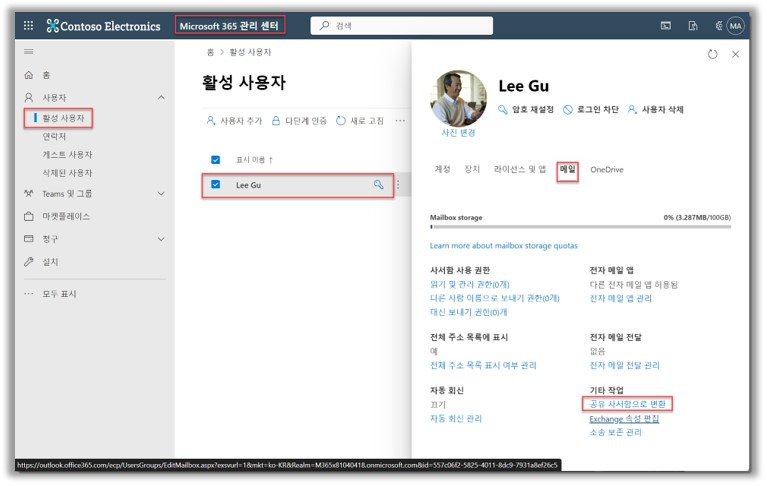Switch to the 라이선스 및 앱 tab

(x=520, y=169)
